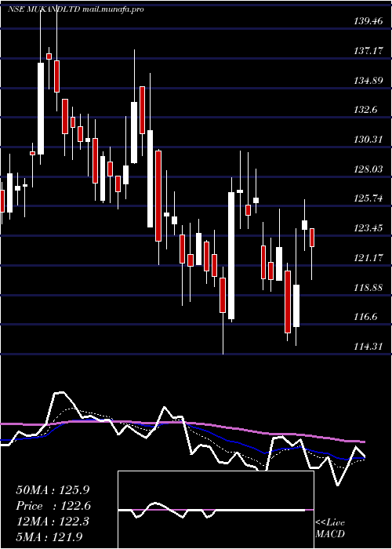Click the 5MA : 121.9 readout
392x549 pixels.
pyautogui.click(x=49, y=537)
